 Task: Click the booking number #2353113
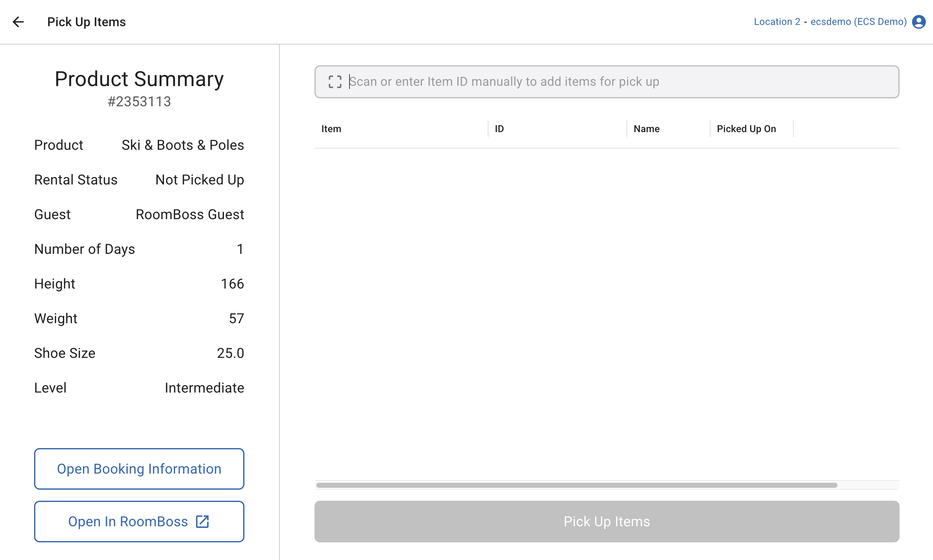tap(139, 102)
